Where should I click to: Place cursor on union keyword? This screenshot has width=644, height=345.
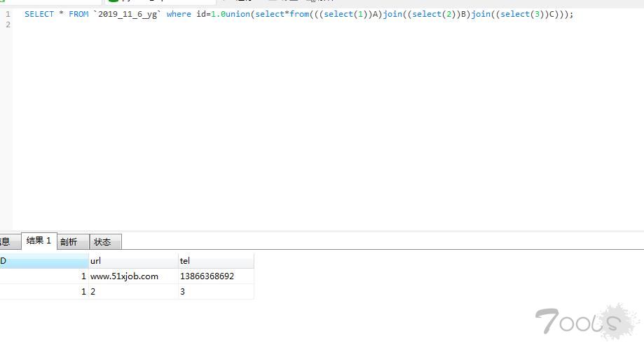[x=238, y=14]
